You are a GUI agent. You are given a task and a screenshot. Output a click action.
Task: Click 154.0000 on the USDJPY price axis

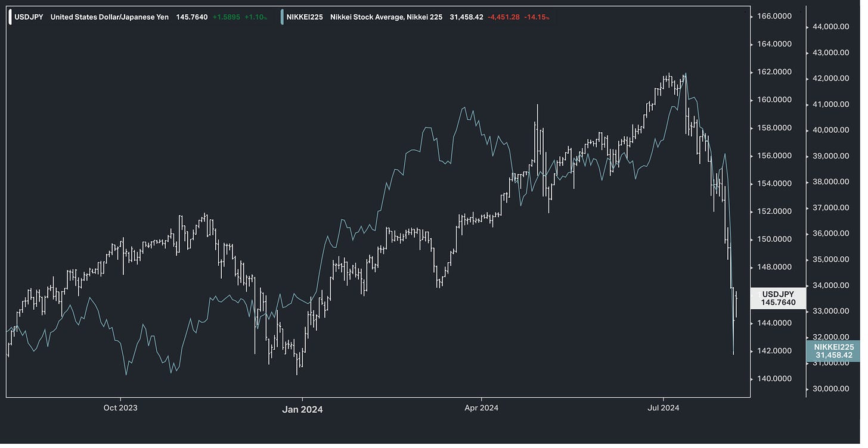[774, 183]
